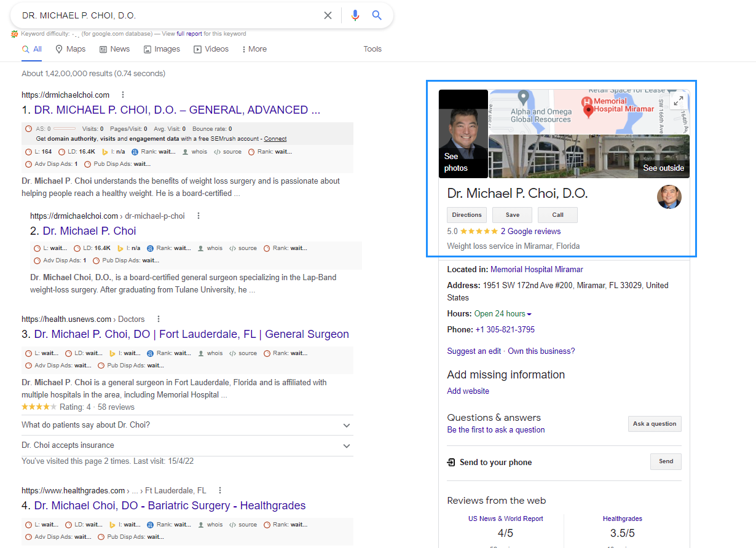The width and height of the screenshot is (756, 548).
Task: Switch to the Images tab
Action: pyautogui.click(x=162, y=49)
